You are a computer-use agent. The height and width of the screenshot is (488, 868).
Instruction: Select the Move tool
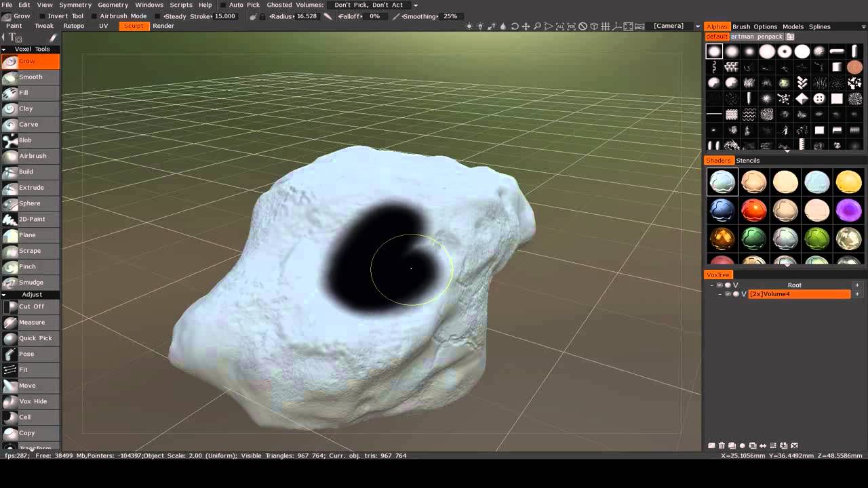coord(31,386)
